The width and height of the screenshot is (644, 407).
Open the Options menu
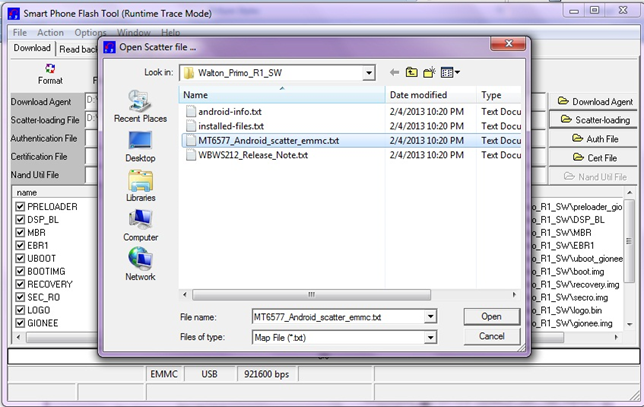tap(90, 32)
